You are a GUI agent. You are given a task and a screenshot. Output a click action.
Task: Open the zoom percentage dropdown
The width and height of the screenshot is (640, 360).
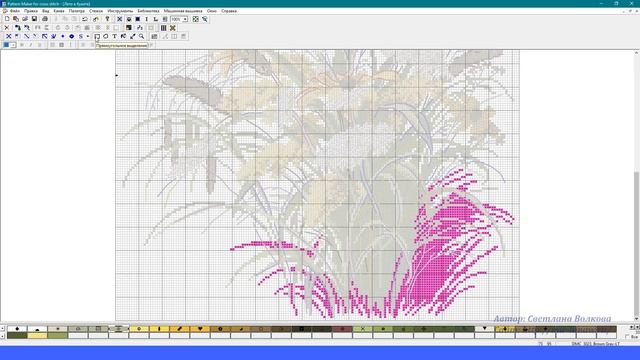[185, 19]
